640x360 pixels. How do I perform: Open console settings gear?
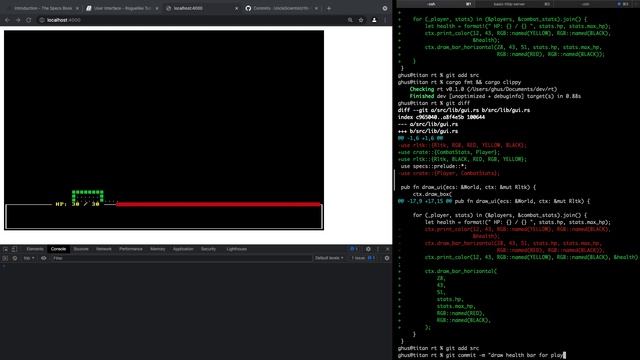(x=387, y=258)
